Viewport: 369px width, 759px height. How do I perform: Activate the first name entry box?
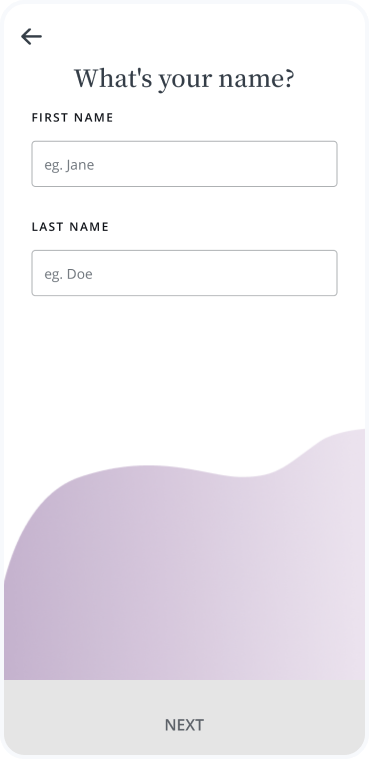(184, 164)
